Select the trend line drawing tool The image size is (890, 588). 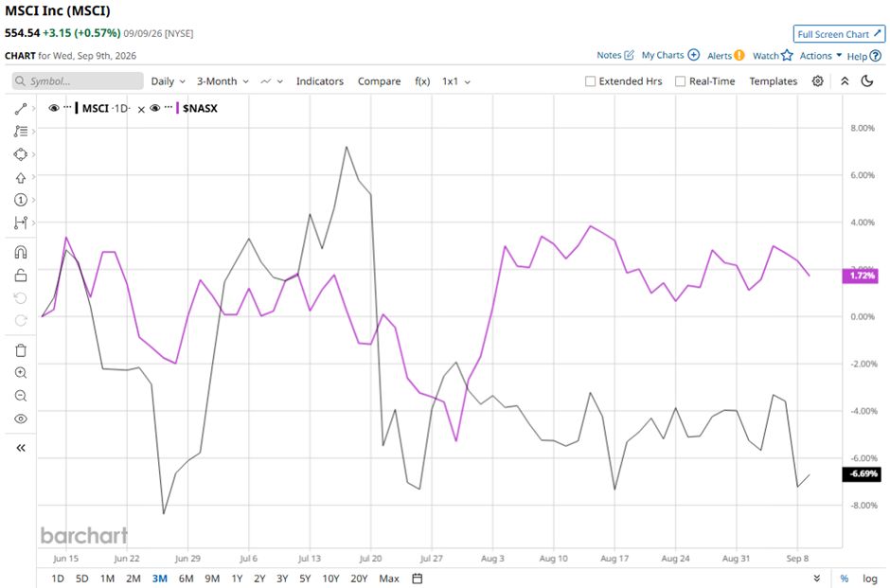[x=21, y=108]
